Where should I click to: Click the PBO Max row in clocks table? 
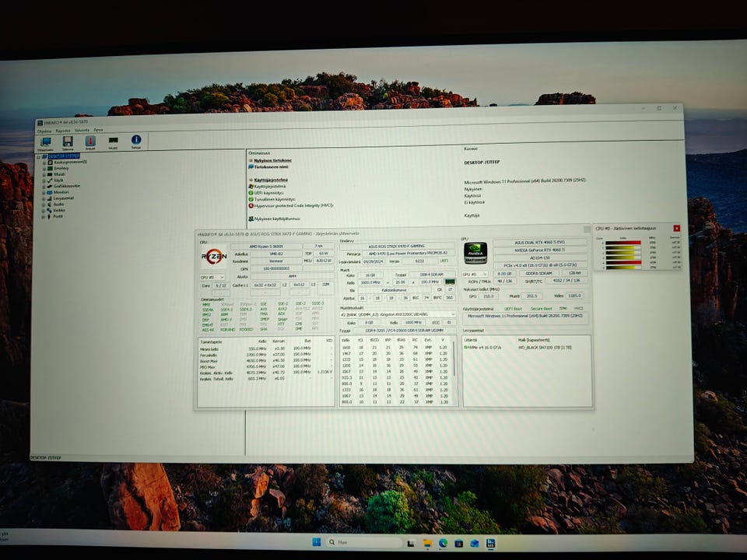tap(266, 366)
